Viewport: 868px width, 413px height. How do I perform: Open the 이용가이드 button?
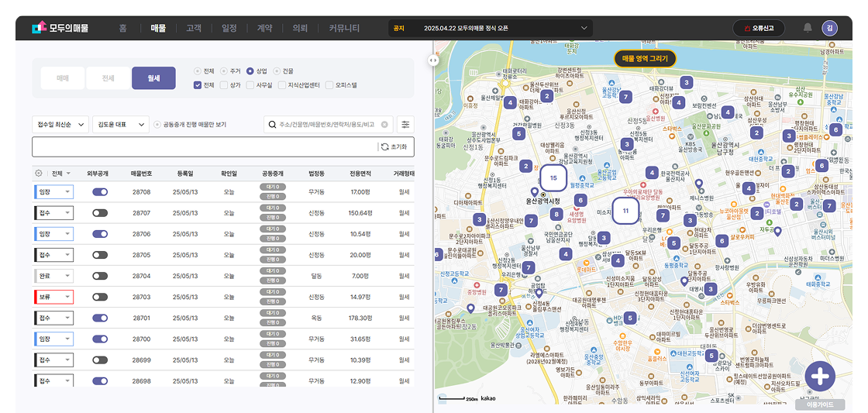(x=821, y=404)
